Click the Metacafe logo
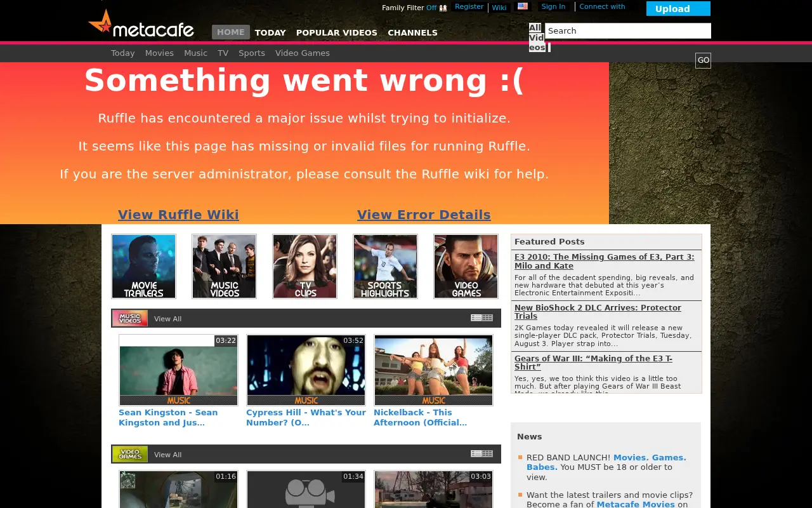Viewport: 812px width, 508px height. click(141, 23)
